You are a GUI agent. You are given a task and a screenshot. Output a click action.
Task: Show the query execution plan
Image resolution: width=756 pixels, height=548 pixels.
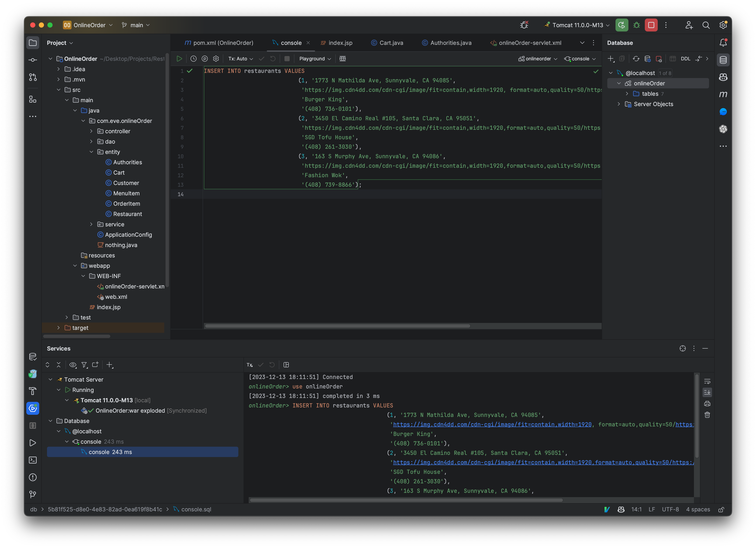click(x=205, y=59)
